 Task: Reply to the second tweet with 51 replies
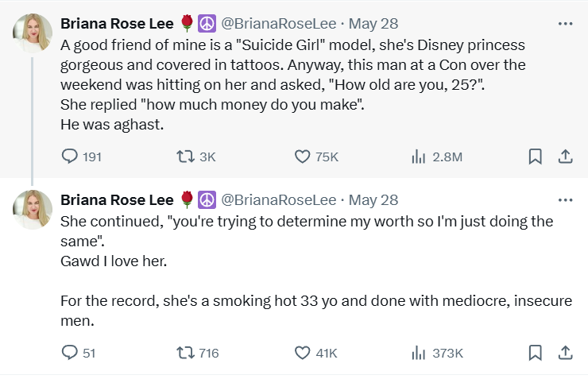coord(70,353)
